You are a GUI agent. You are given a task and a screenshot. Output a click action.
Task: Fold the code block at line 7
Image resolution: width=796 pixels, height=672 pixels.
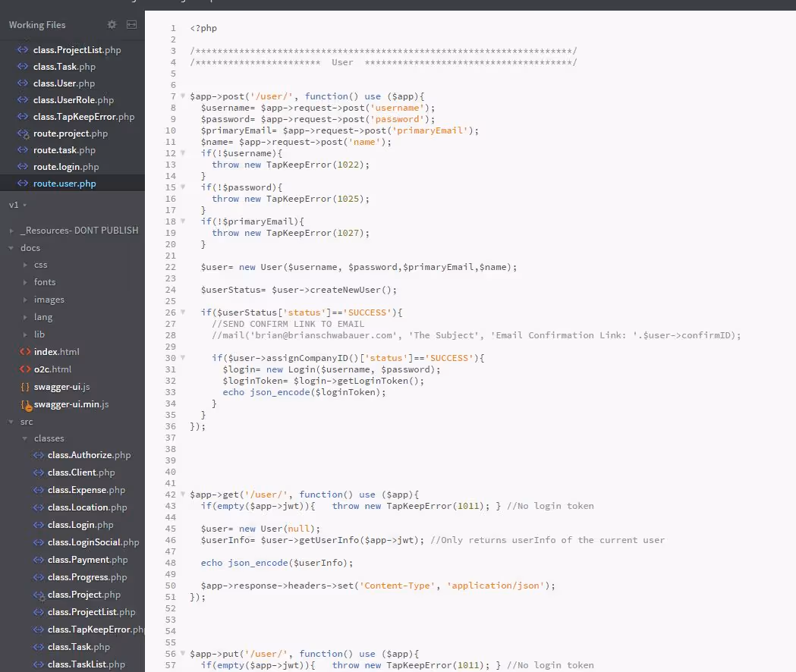(183, 96)
